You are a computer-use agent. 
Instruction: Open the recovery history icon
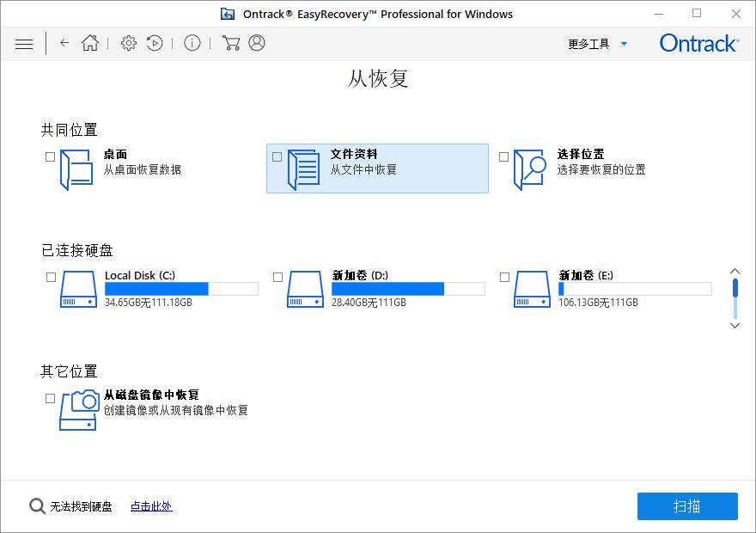(155, 43)
